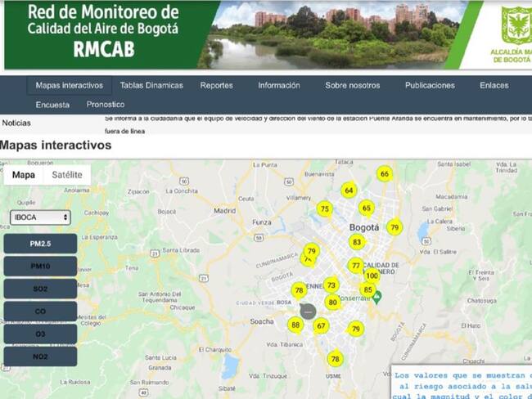The width and height of the screenshot is (532, 399).
Task: Click the station marker showing 66
Action: 385,174
